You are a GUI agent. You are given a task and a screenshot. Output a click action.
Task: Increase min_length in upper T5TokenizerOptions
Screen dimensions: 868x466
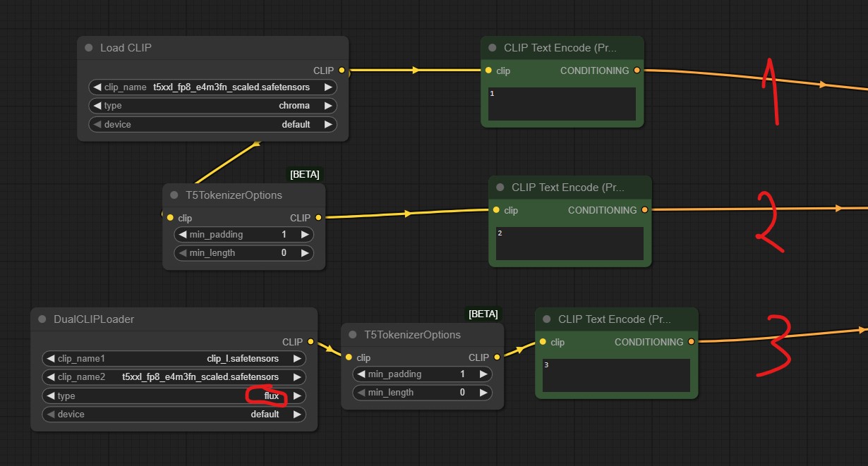click(x=305, y=252)
